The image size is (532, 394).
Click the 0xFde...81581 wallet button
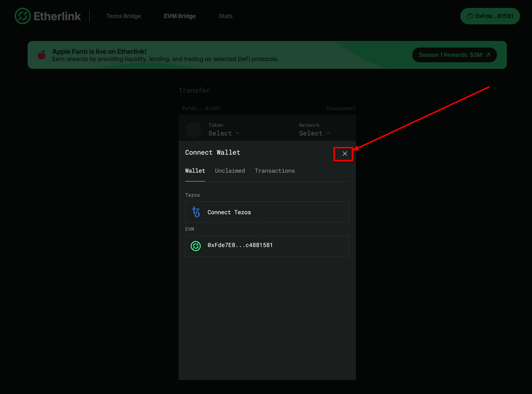tap(490, 16)
